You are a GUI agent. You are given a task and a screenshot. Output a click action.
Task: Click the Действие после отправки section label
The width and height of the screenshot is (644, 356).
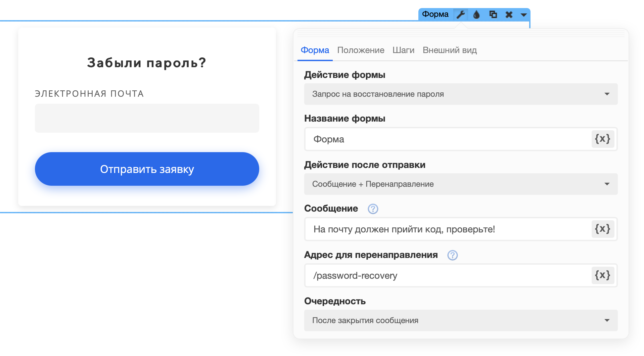click(365, 165)
